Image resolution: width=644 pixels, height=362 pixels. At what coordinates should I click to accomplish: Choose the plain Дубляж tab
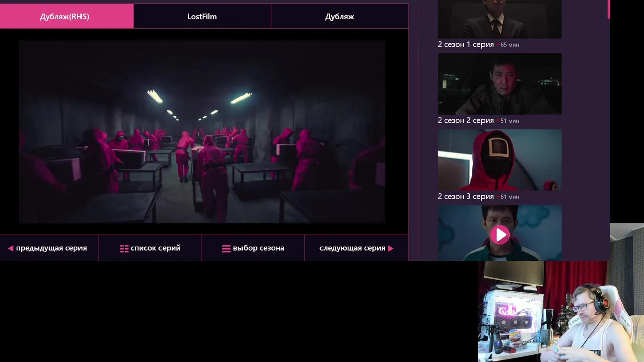(x=340, y=16)
